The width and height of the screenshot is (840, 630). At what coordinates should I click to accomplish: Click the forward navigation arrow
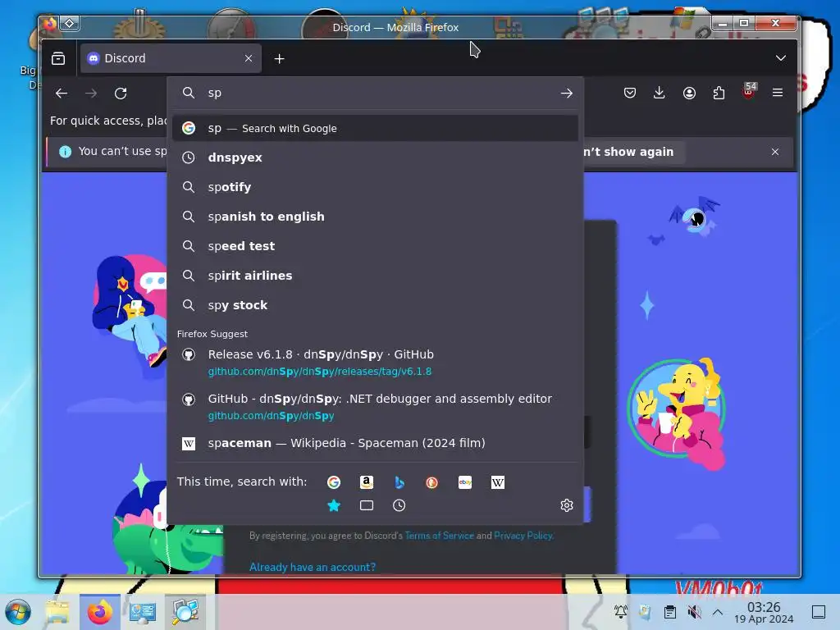pyautogui.click(x=91, y=94)
